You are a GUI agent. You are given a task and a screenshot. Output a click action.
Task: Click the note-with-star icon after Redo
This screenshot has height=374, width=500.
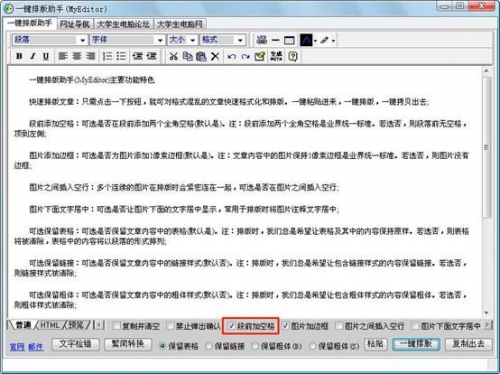pyautogui.click(x=260, y=56)
